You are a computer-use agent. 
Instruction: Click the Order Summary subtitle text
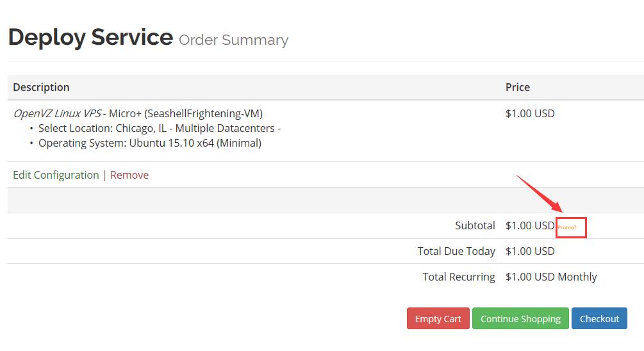(233, 40)
